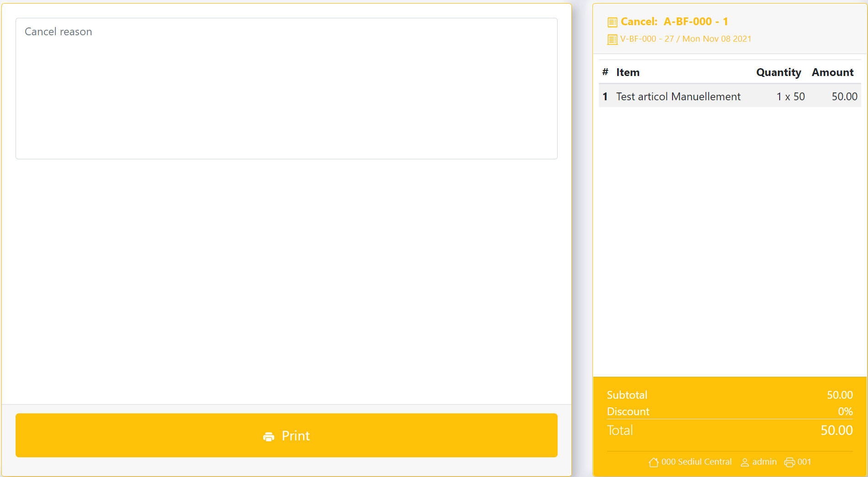Click the home icon next to 000 Sediul Central
The height and width of the screenshot is (477, 868).
(653, 462)
